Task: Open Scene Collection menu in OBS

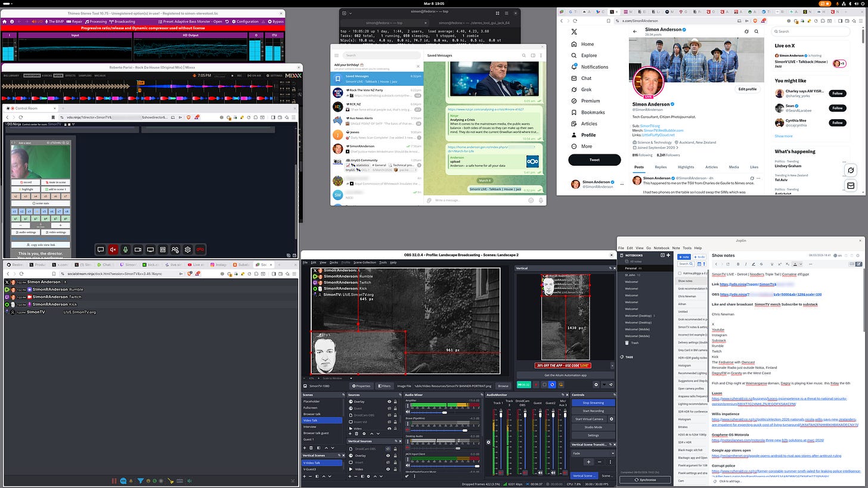Action: [x=365, y=262]
